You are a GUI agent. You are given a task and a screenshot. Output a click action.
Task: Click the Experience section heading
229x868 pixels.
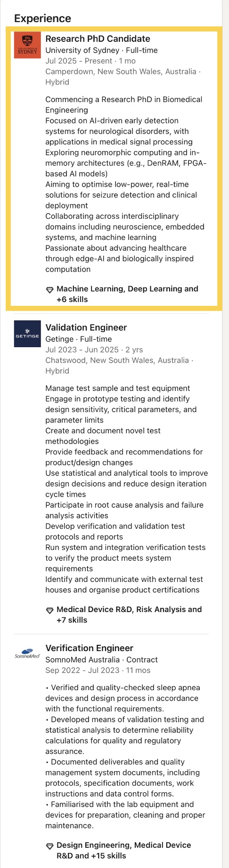(x=42, y=18)
